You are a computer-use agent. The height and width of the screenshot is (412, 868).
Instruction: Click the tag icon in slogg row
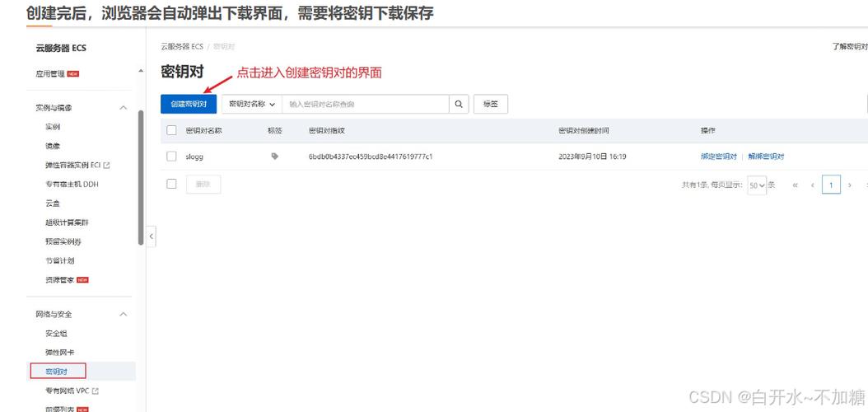coord(274,157)
